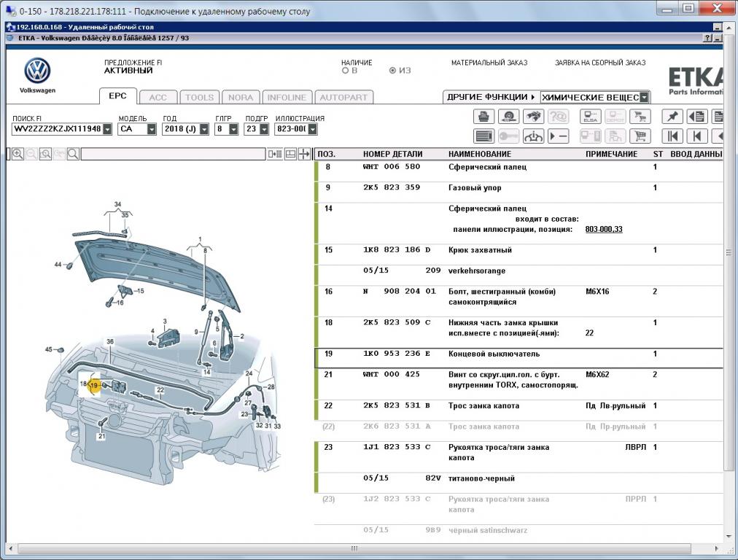Click the illustration-to-list link icon
The image size is (738, 560).
tap(275, 154)
